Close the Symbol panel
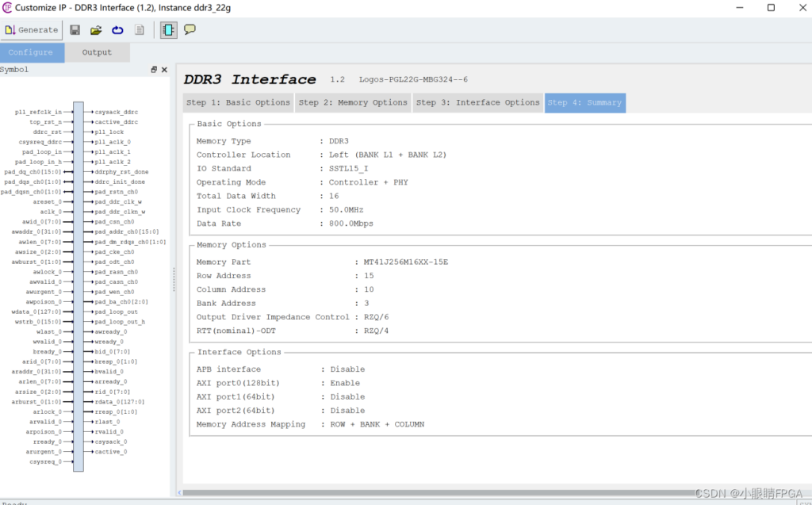Viewport: 812px width, 505px height. coord(165,70)
